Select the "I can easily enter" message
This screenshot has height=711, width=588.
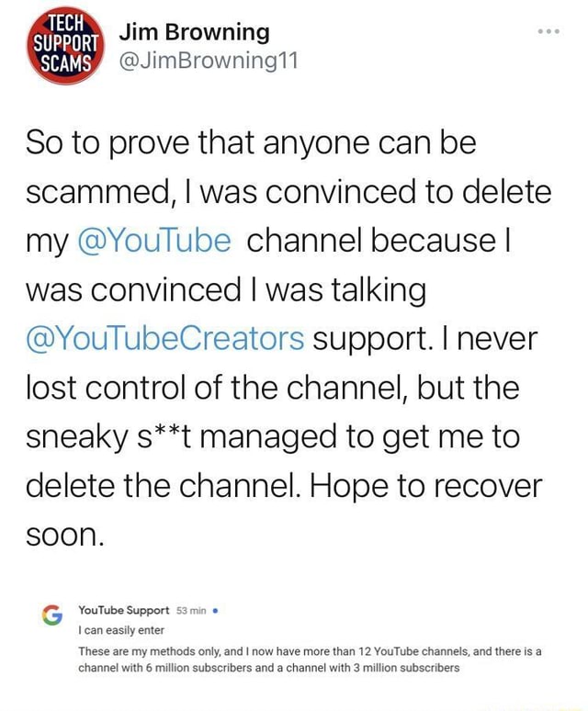pyautogui.click(x=121, y=629)
